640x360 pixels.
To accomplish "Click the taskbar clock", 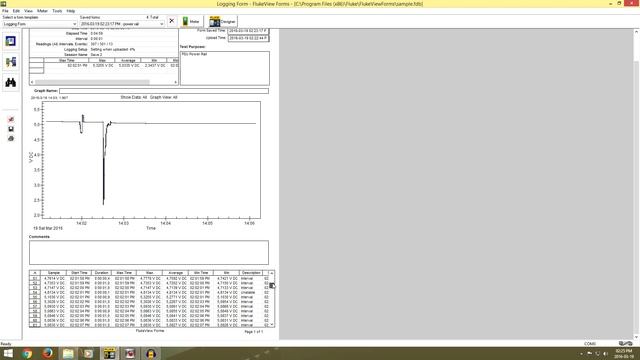I will [624, 353].
